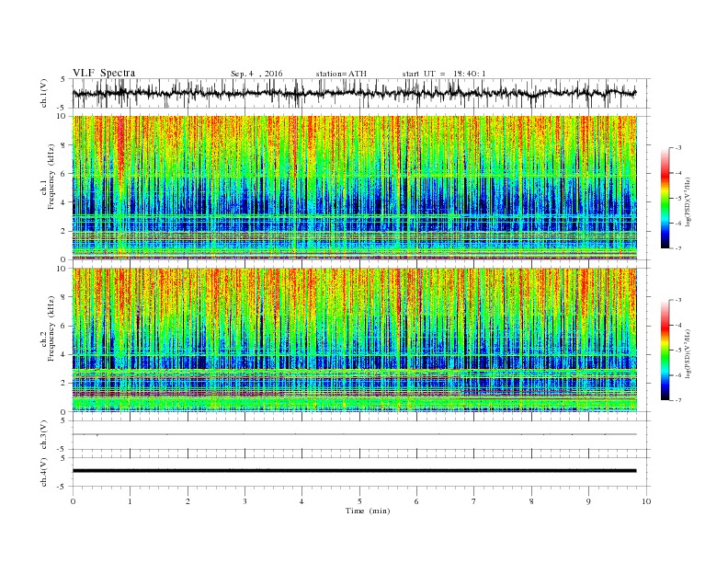Click the thick black ch.4 signal band
Viewport: 728px width, 563px height.
354,471
